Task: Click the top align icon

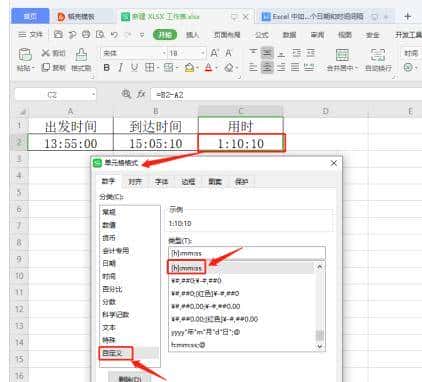Action: (x=253, y=53)
